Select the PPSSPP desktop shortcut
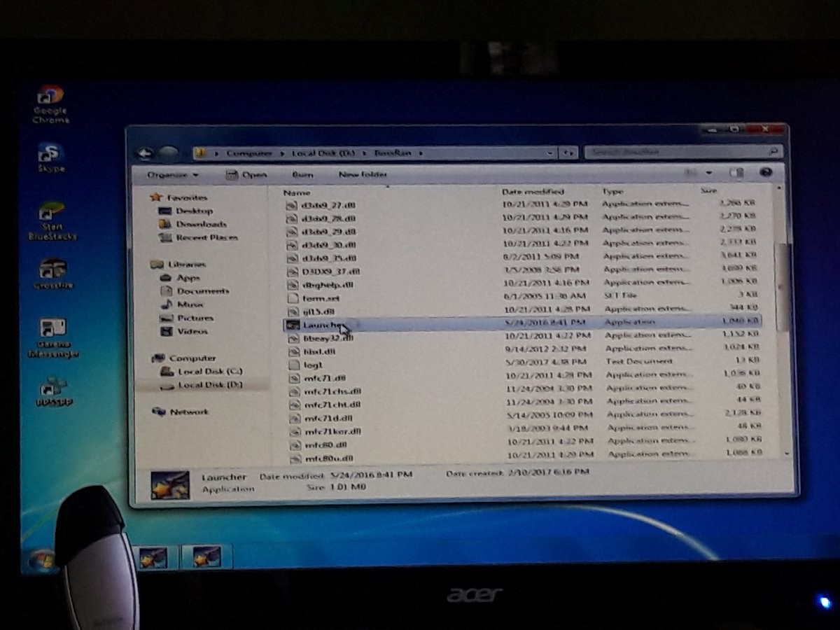This screenshot has width=840, height=630. tap(53, 391)
